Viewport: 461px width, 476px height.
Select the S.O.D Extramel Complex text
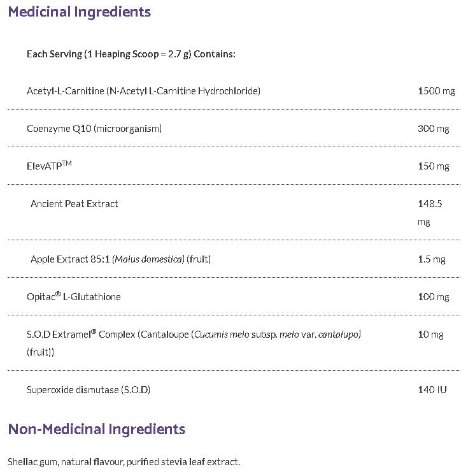point(194,335)
